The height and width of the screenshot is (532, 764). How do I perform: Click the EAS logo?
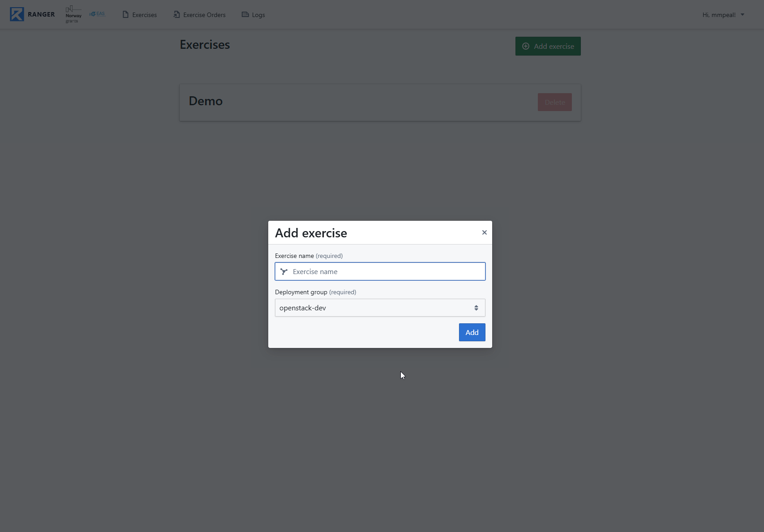tap(97, 14)
